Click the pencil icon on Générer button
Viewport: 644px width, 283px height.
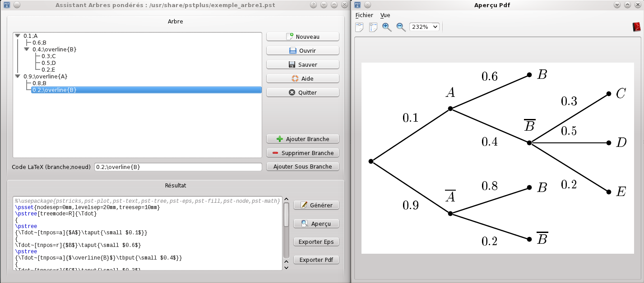[x=303, y=205]
